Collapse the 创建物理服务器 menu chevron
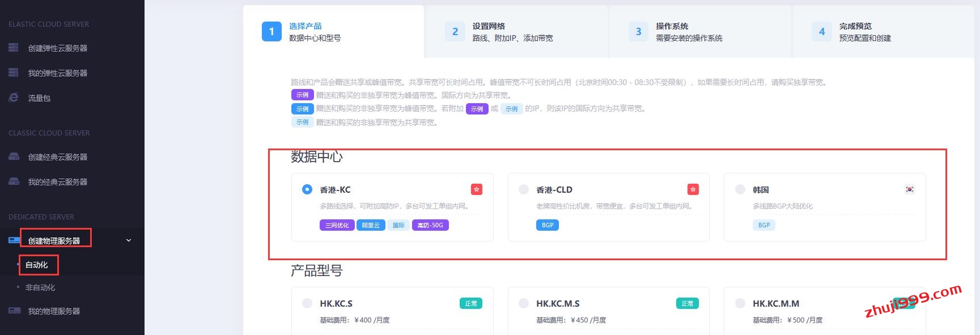The height and width of the screenshot is (335, 980). [129, 240]
